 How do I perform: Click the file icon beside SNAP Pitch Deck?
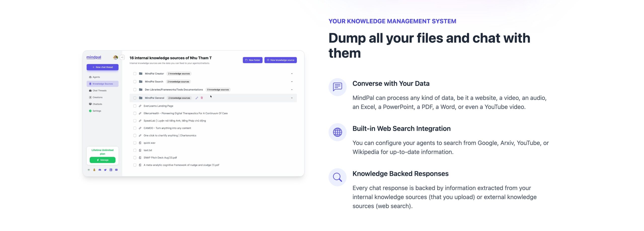(140, 158)
